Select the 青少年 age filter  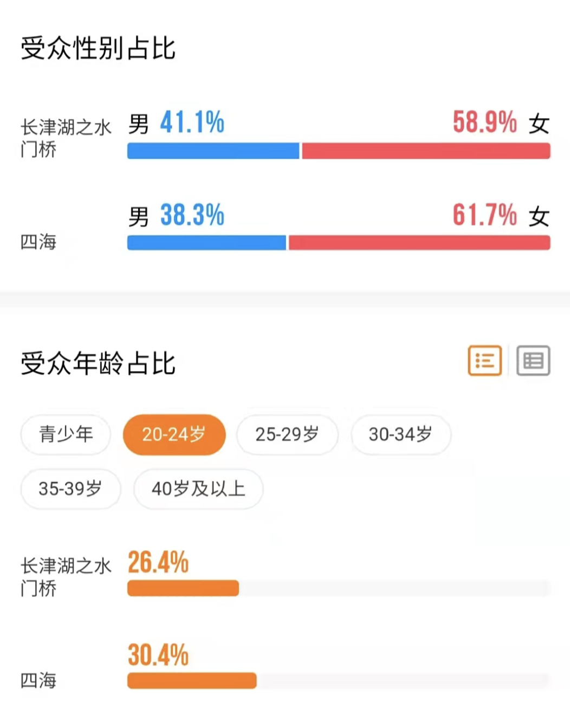pos(66,434)
